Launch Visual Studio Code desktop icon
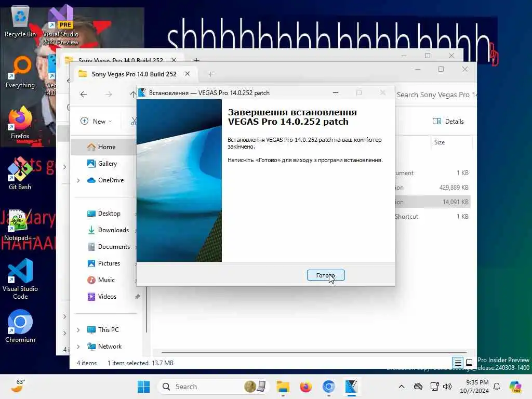 (x=20, y=280)
